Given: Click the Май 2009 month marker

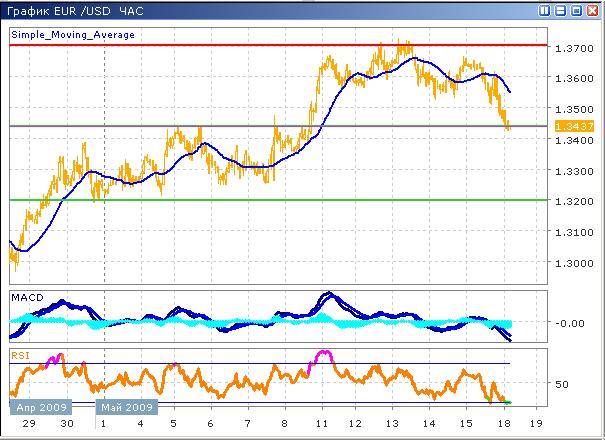Looking at the screenshot, I should coord(126,408).
